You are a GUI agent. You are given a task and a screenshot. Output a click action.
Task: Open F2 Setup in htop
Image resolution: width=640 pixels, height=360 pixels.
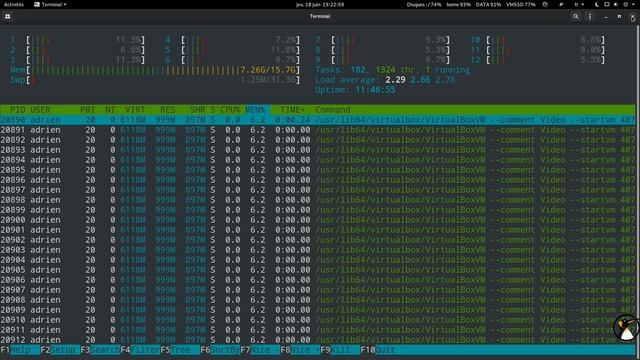click(60, 350)
